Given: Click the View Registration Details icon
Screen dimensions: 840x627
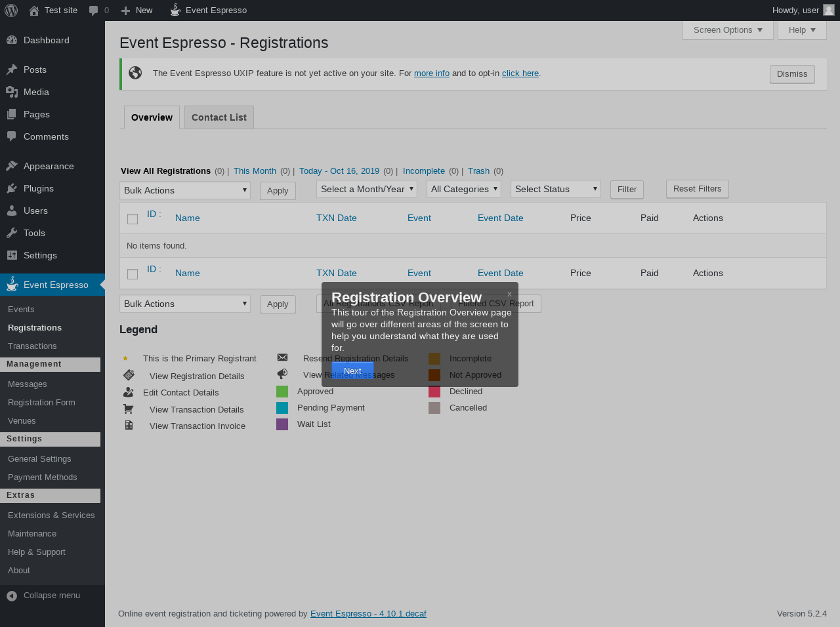Looking at the screenshot, I should (129, 375).
